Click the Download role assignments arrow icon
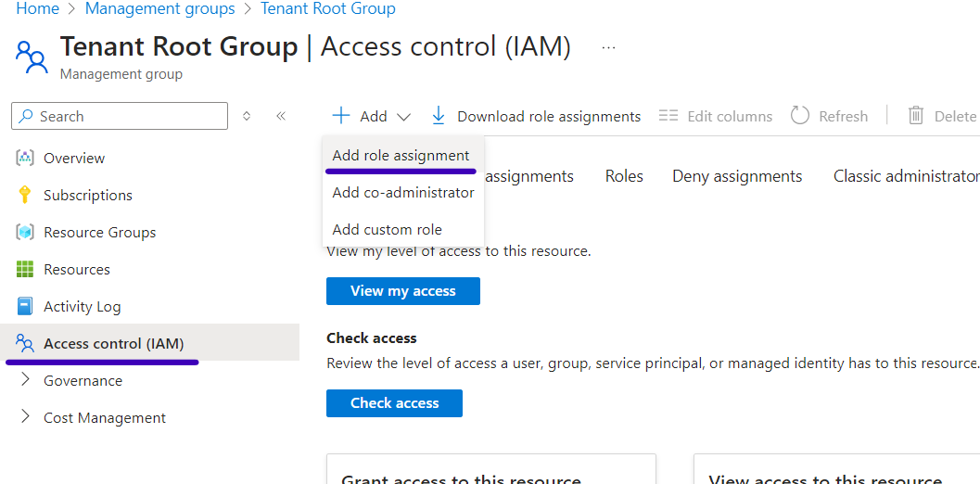 point(439,116)
